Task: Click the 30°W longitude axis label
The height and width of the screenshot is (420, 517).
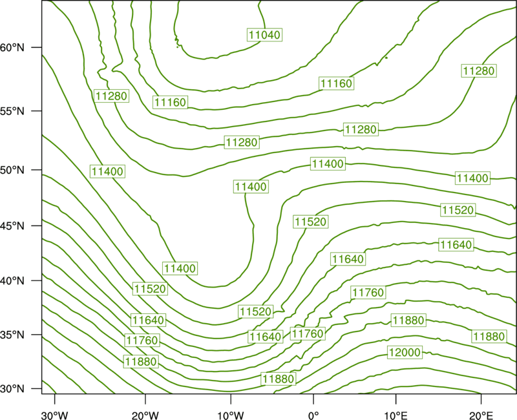Action: click(x=55, y=415)
